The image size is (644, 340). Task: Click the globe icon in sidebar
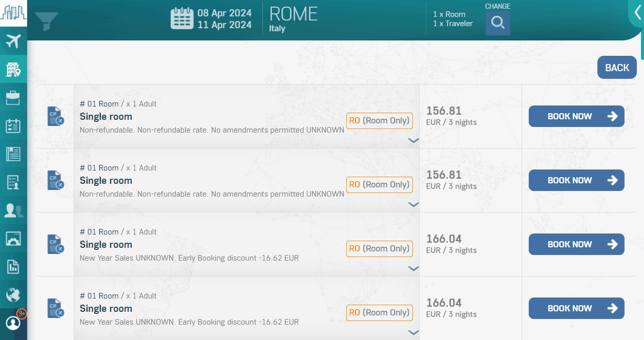[13, 294]
